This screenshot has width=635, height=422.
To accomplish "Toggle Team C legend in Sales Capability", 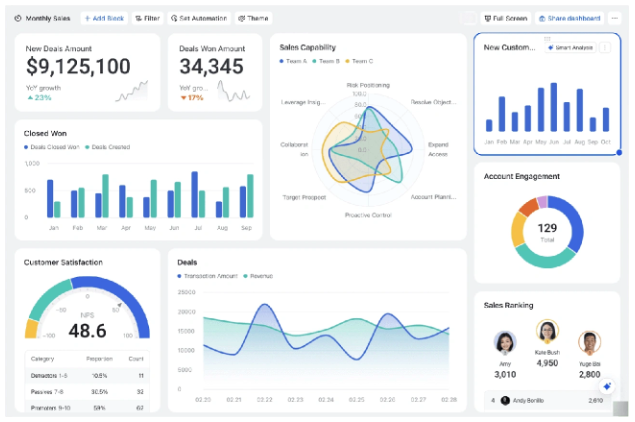I will [x=359, y=62].
